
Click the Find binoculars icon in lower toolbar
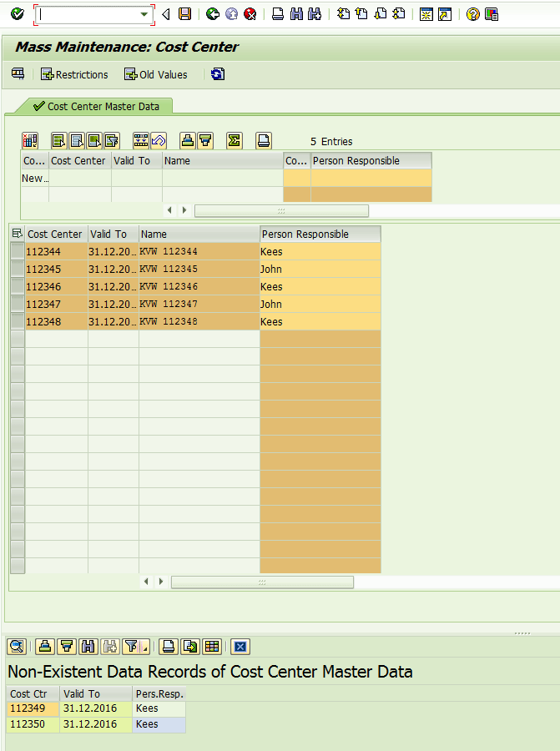88,646
